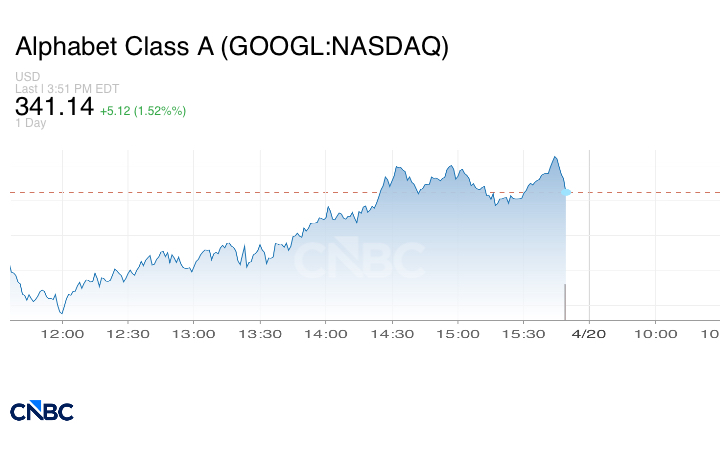
Task: Click the blue current price arrow marker
Action: 567,191
